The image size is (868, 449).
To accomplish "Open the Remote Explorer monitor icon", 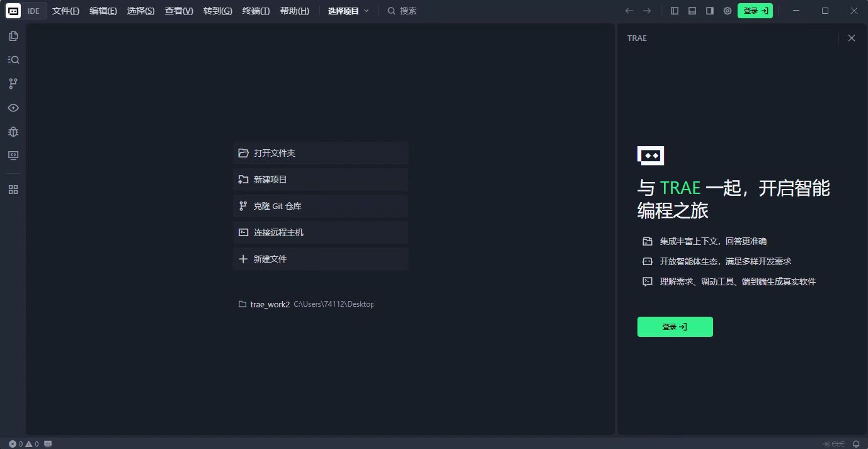I will pos(13,155).
